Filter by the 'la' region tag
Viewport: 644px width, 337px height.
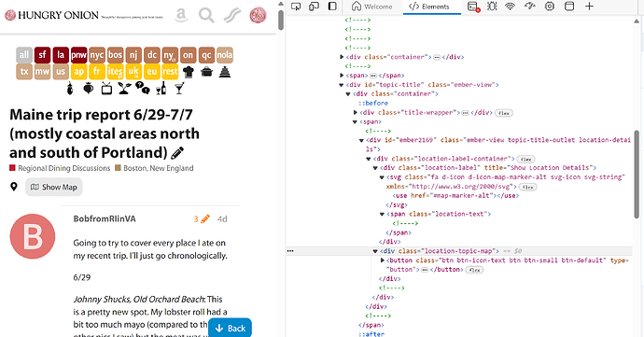[61, 55]
